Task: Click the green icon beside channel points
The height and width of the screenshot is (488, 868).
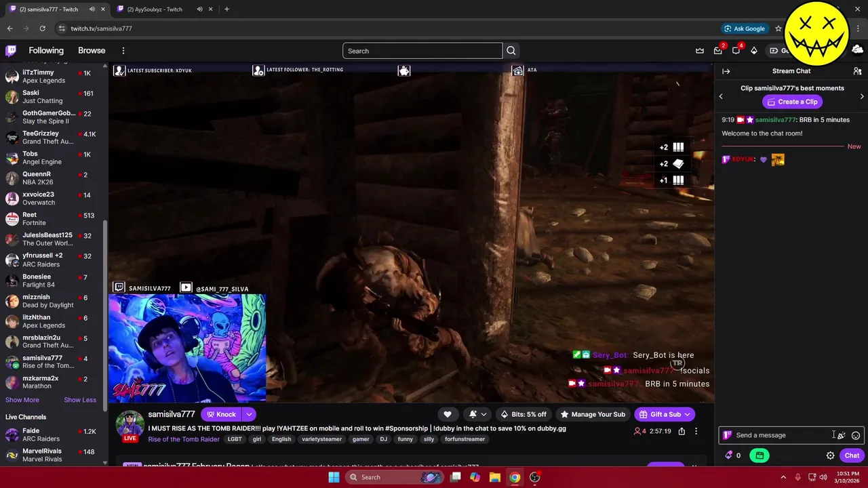Action: [759, 455]
